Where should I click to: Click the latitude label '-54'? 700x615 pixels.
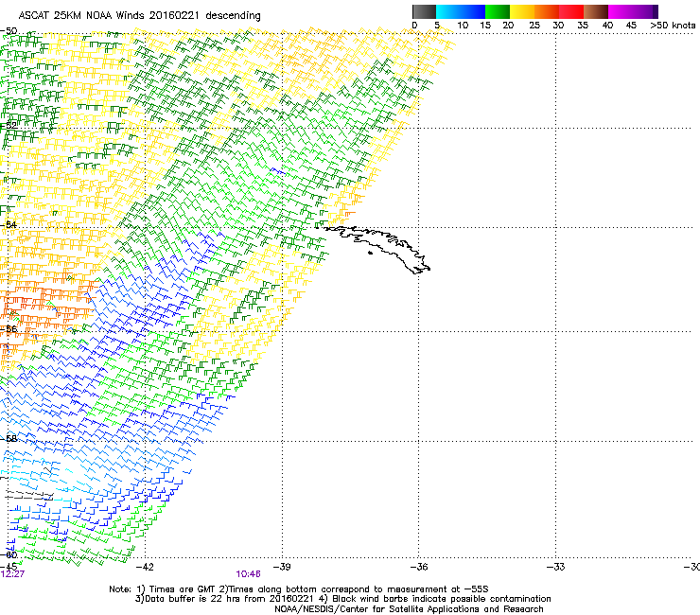9,224
